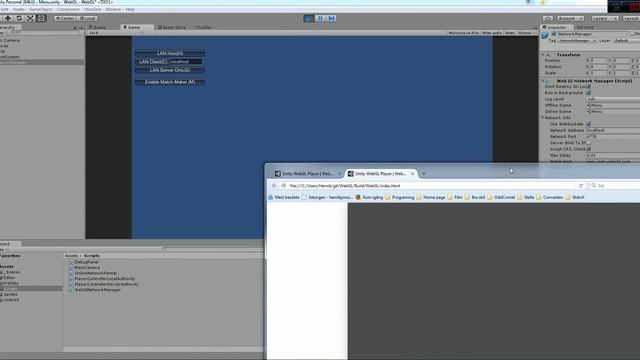This screenshot has width=640, height=360.
Task: Open the Tag dropdown in Inspector
Action: click(578, 41)
